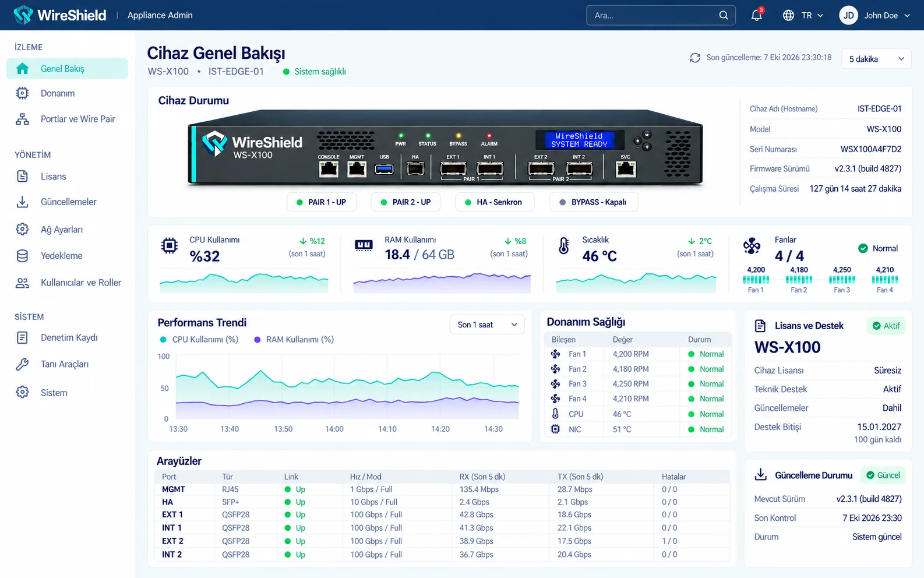The height and width of the screenshot is (578, 924).
Task: Click the JD user avatar
Action: point(849,15)
